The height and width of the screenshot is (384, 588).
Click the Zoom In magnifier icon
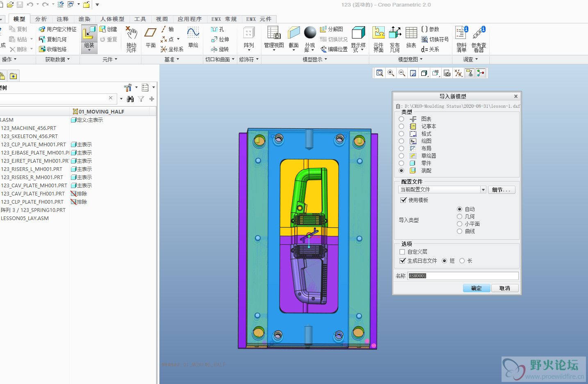[x=391, y=73]
